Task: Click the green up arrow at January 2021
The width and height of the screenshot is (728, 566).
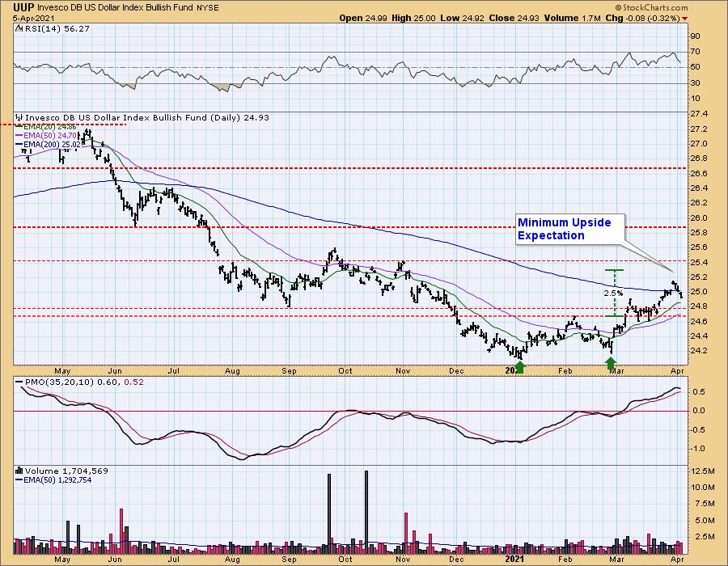Action: tap(520, 367)
